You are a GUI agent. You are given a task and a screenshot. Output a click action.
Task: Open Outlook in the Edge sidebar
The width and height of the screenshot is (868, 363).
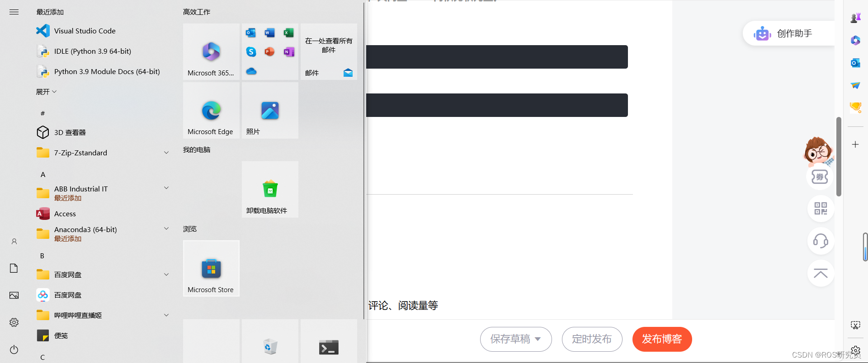(855, 63)
